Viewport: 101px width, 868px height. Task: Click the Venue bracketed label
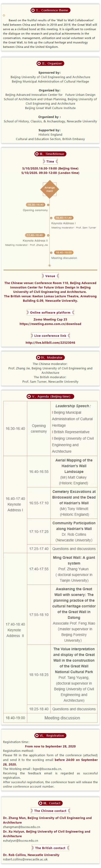50,276
